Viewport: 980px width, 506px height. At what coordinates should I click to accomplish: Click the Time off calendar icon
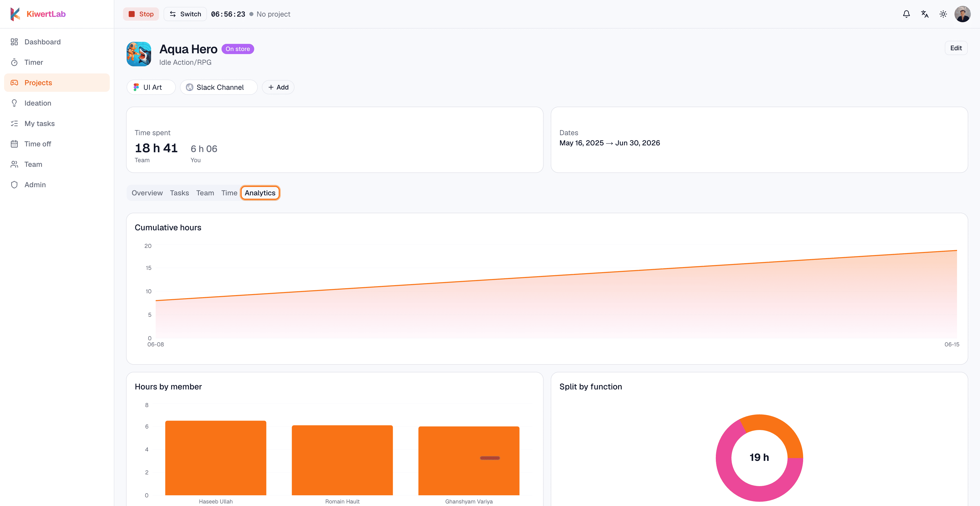[x=14, y=144]
